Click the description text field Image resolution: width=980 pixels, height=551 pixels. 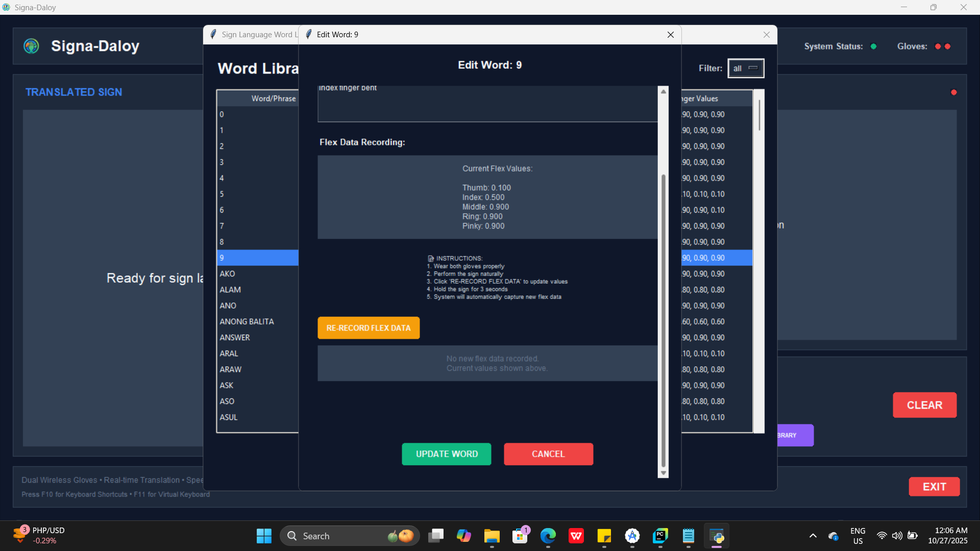tap(487, 105)
